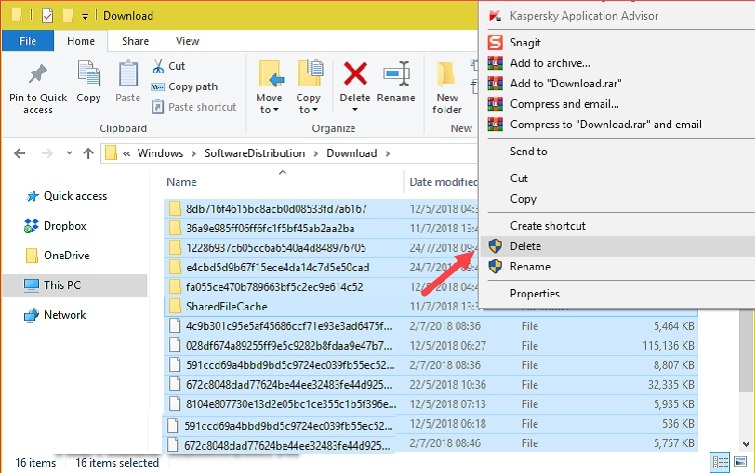Click the Cut scissors icon in ribbon
This screenshot has height=473, width=755.
pos(160,66)
